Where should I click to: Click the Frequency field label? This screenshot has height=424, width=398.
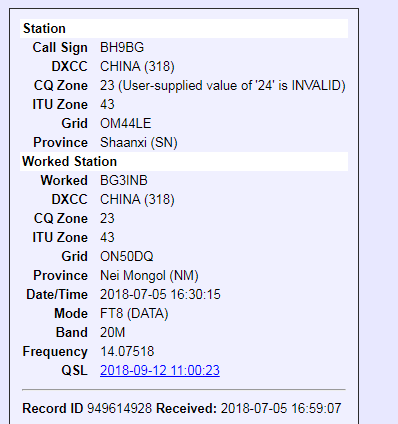(55, 351)
